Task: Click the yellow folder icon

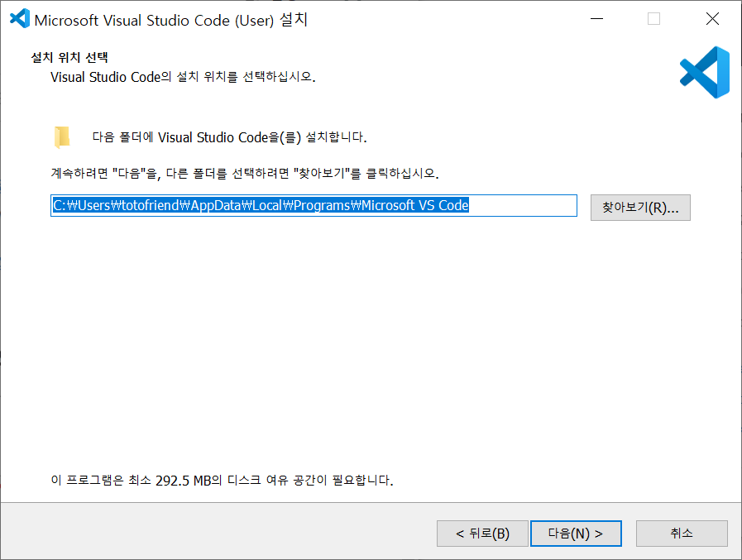Action: coord(62,137)
